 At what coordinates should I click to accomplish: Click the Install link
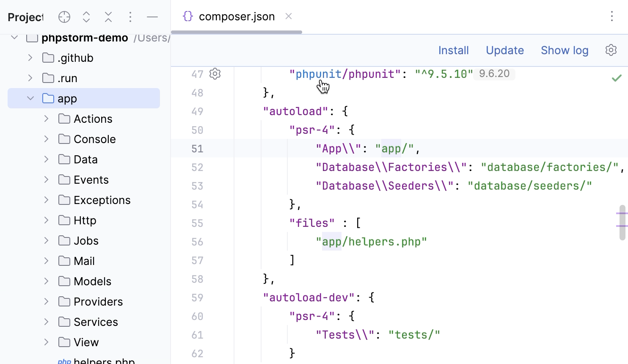pyautogui.click(x=453, y=50)
